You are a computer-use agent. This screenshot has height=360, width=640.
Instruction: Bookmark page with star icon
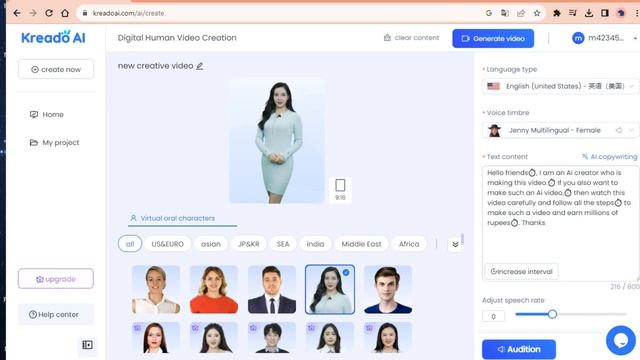point(537,13)
